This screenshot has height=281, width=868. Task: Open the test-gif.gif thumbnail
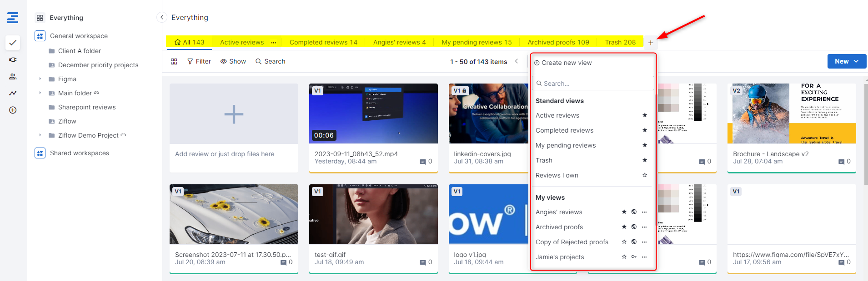[373, 214]
